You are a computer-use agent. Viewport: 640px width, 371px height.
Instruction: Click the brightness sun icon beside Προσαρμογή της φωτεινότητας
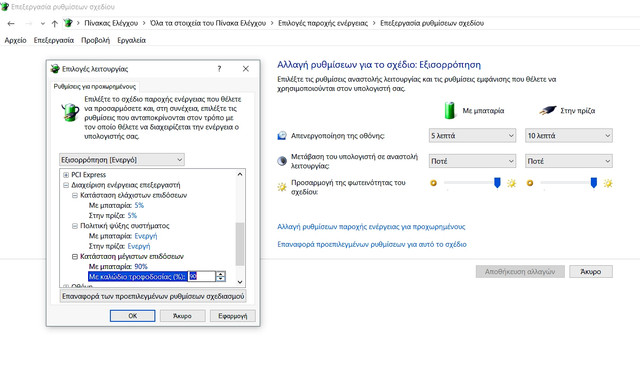click(282, 187)
